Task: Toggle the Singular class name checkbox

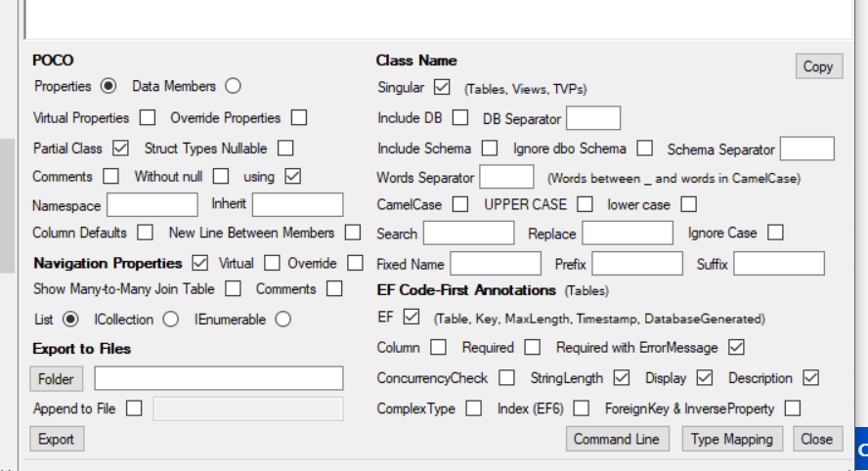Action: pyautogui.click(x=442, y=87)
